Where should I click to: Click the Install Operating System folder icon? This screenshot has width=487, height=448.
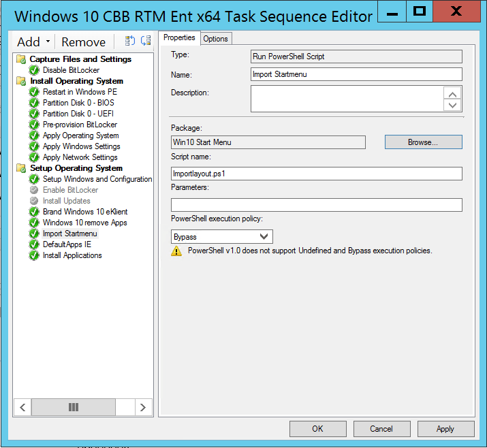pyautogui.click(x=21, y=81)
